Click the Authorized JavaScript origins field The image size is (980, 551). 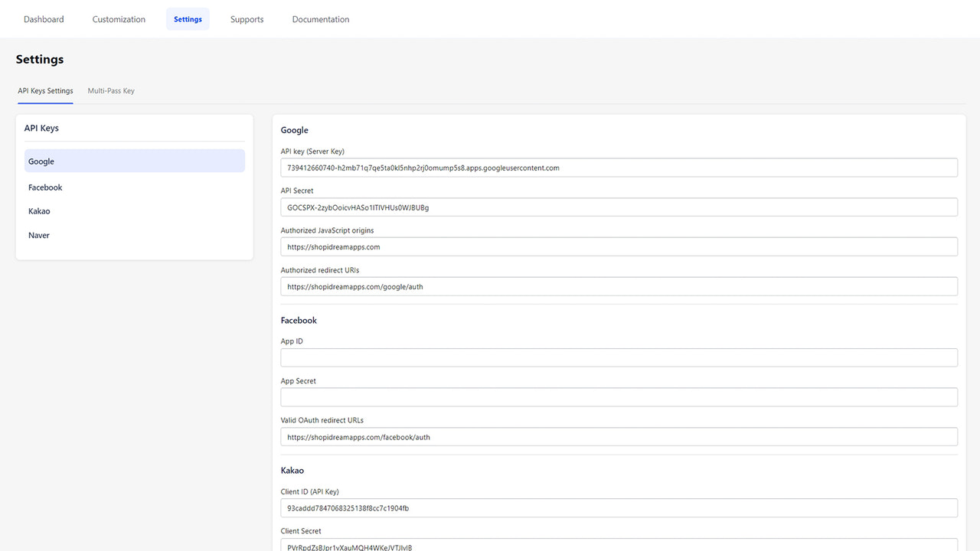coord(619,246)
